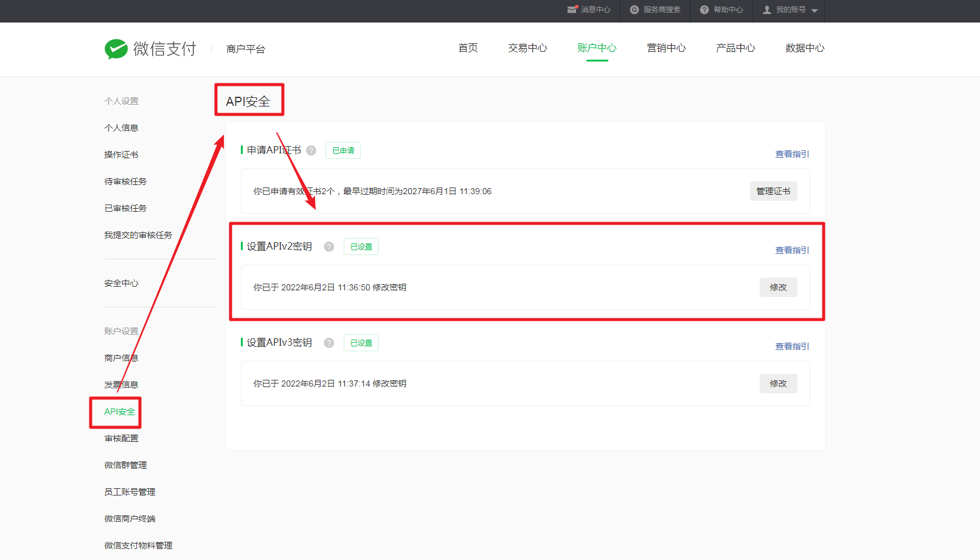The height and width of the screenshot is (560, 980).
Task: Open 发票信息 in sidebar
Action: [121, 385]
